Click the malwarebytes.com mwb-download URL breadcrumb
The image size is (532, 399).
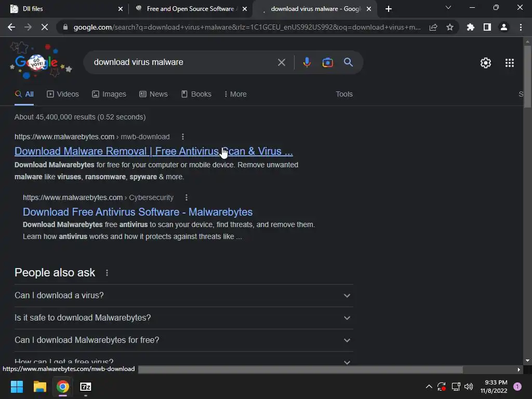(92, 137)
